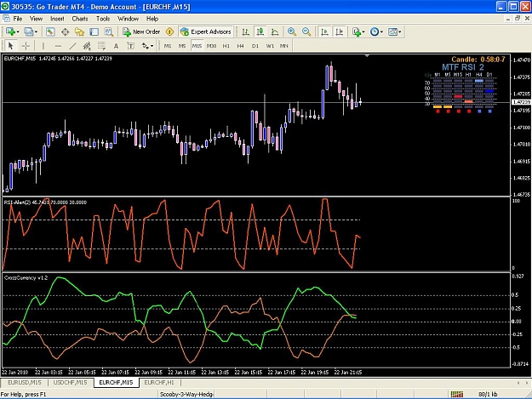Set timeframe to D1
This screenshot has width=532, height=399.
click(255, 46)
